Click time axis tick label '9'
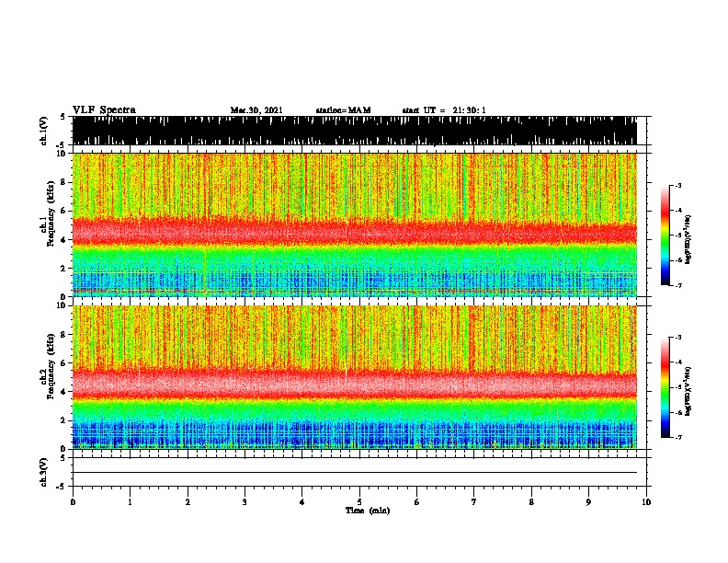 (588, 502)
